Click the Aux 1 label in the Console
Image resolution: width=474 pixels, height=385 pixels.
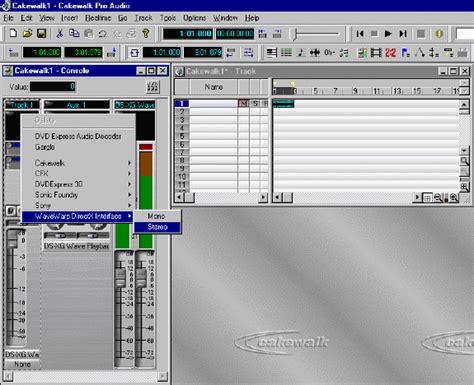(77, 105)
